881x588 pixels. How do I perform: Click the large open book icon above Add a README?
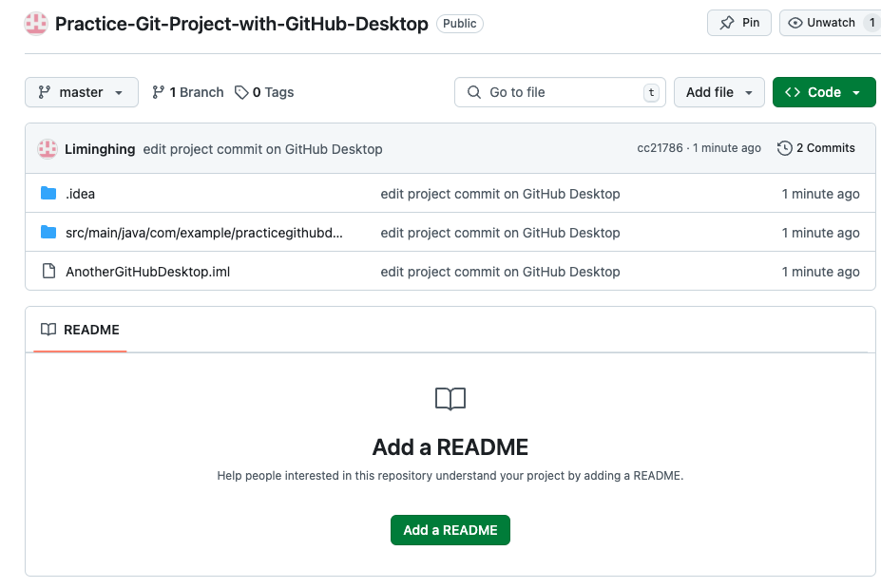450,399
